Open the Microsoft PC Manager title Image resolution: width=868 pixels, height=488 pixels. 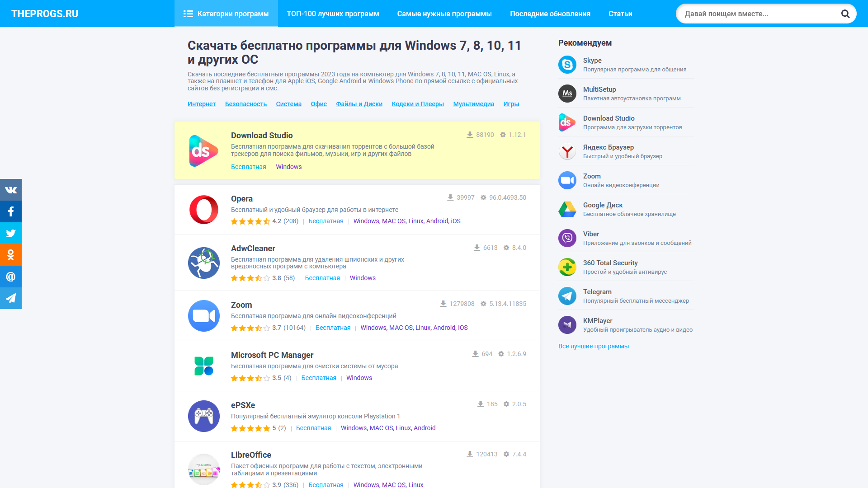272,355
